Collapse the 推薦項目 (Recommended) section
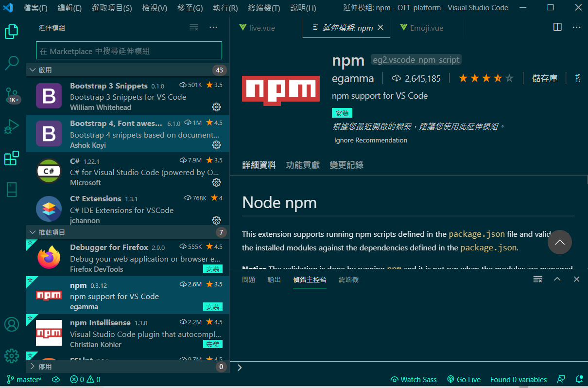Screen dimensions: 588x388 click(127, 232)
